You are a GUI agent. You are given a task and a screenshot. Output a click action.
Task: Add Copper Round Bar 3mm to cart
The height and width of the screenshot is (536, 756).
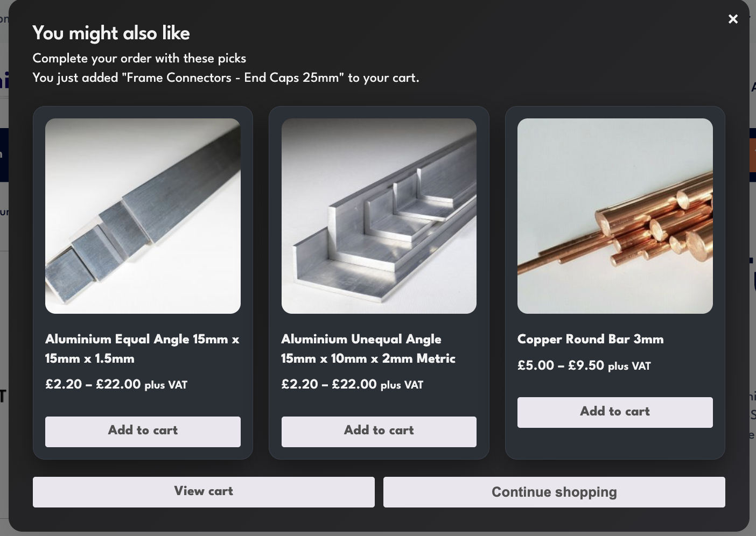tap(615, 412)
